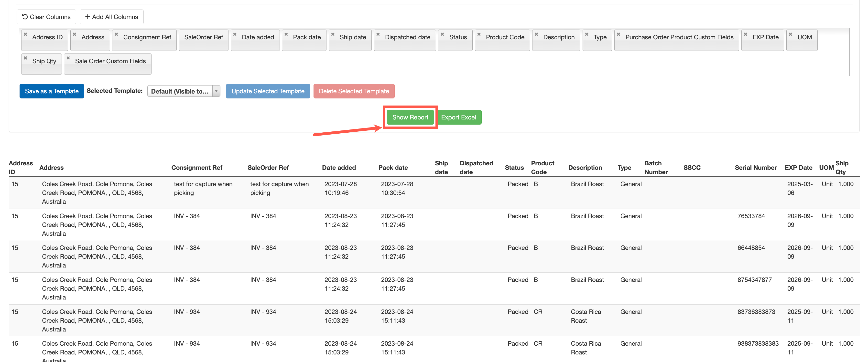Click Update Selected Template button
The height and width of the screenshot is (362, 868).
tap(268, 91)
